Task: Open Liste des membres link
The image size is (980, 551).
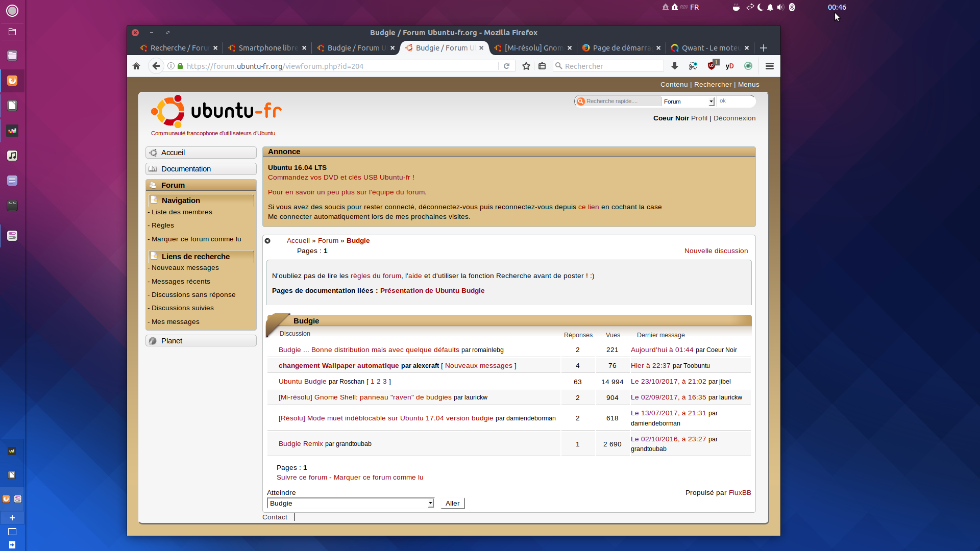Action: [x=182, y=212]
